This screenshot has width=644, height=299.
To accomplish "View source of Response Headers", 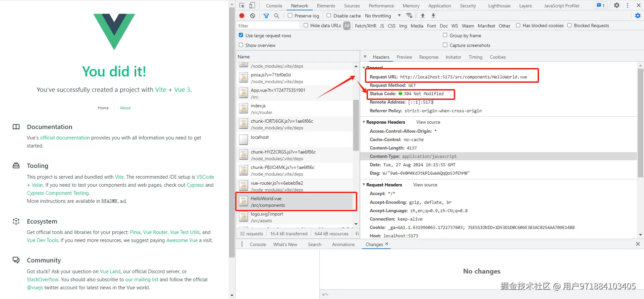I will tap(428, 122).
